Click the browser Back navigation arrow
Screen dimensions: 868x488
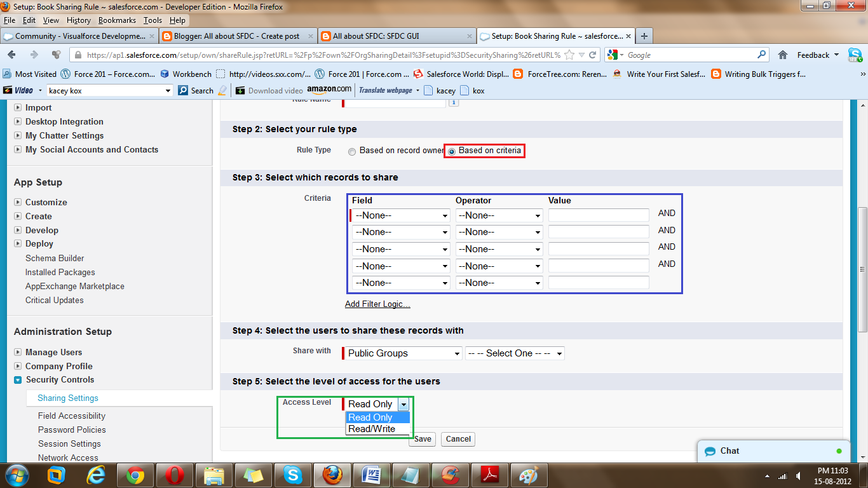point(11,55)
